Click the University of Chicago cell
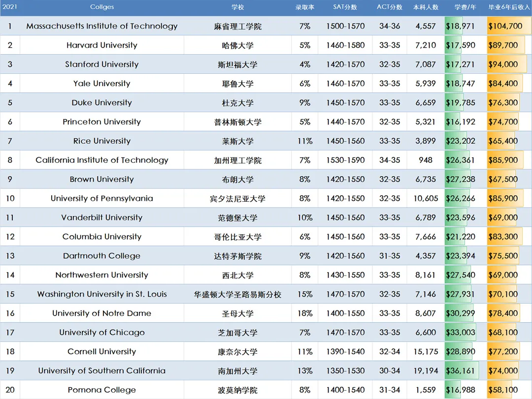 pyautogui.click(x=102, y=333)
